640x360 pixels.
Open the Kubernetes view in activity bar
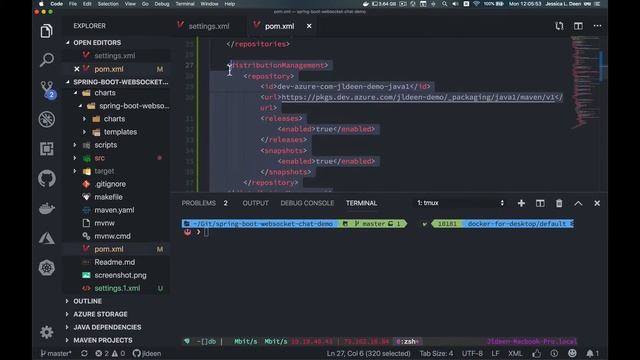tap(47, 268)
